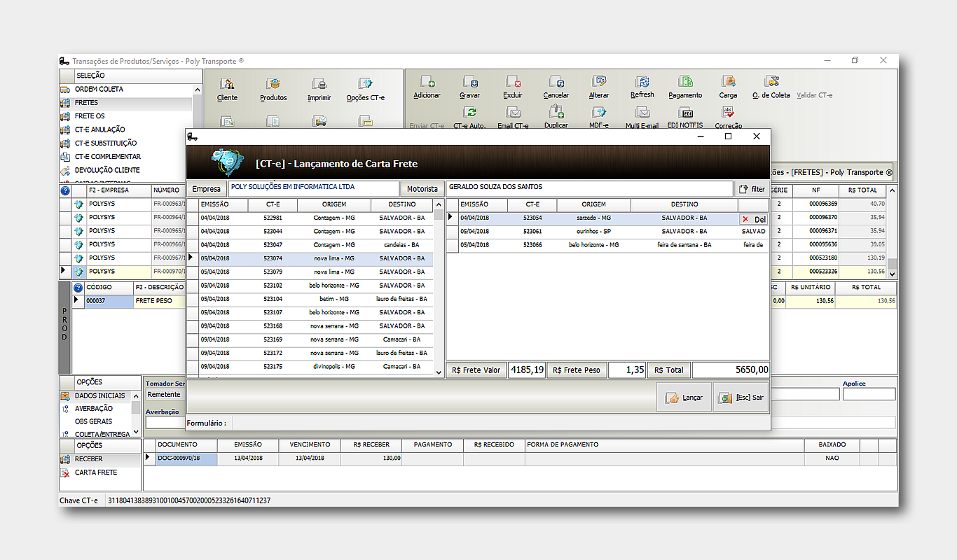Click the Lançar button

(684, 397)
